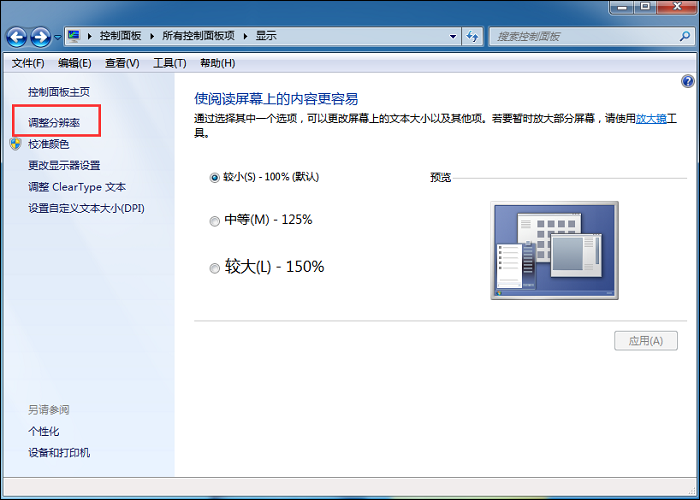This screenshot has width=700, height=500.
Task: Open 校准颜色 link
Action: (49, 144)
